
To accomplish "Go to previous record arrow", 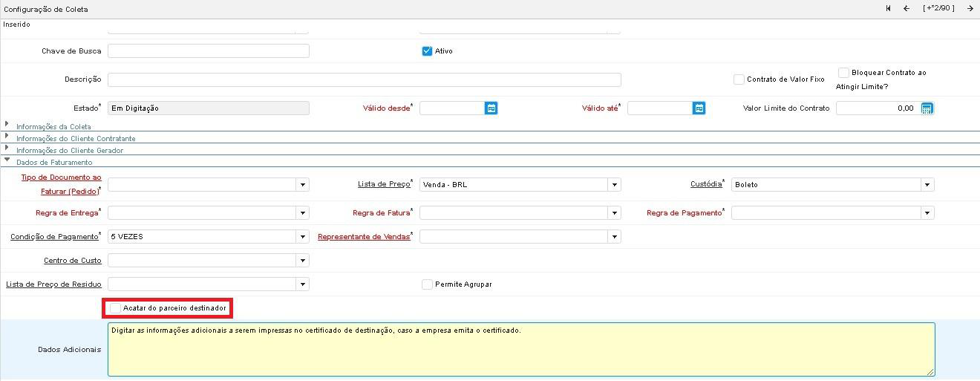I will [x=906, y=9].
